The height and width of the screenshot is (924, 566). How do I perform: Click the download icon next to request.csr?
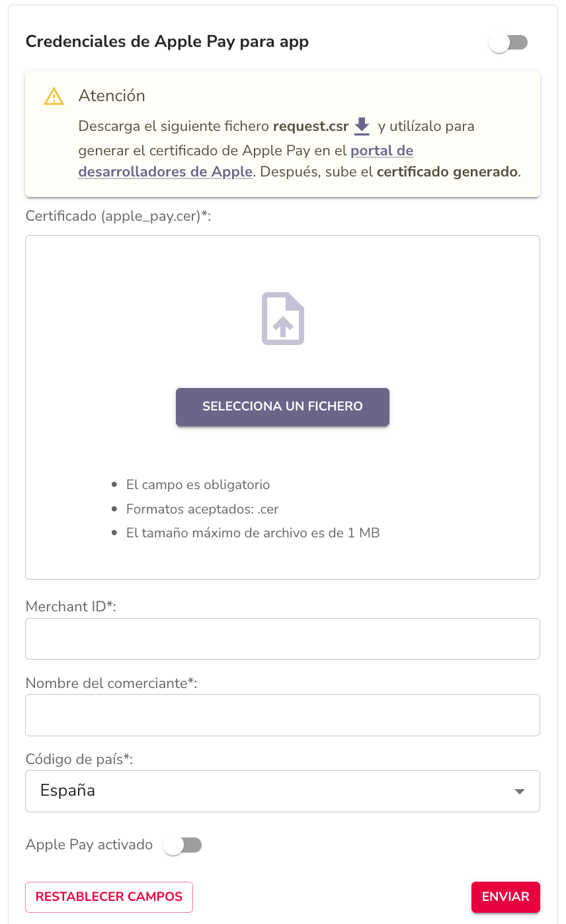362,126
